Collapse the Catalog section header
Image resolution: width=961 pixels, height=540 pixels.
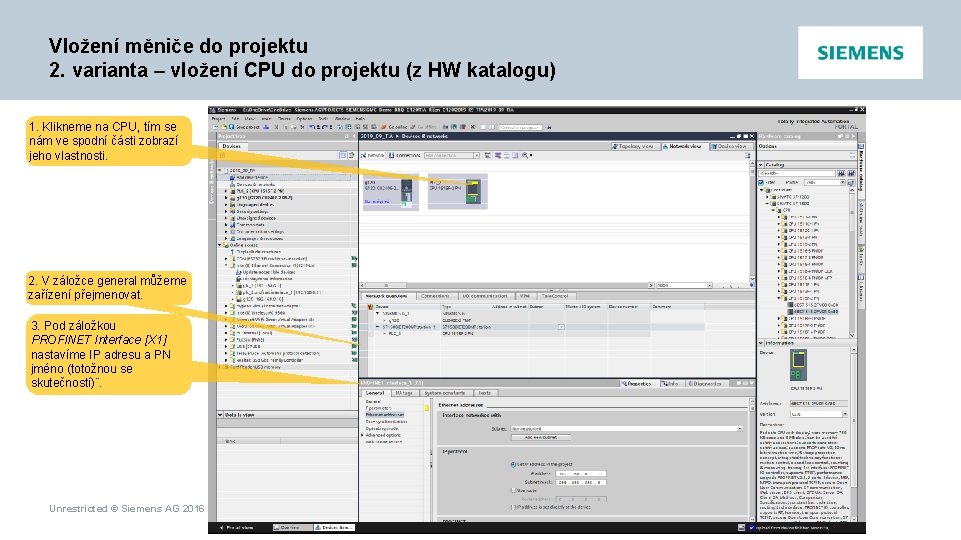(x=761, y=165)
